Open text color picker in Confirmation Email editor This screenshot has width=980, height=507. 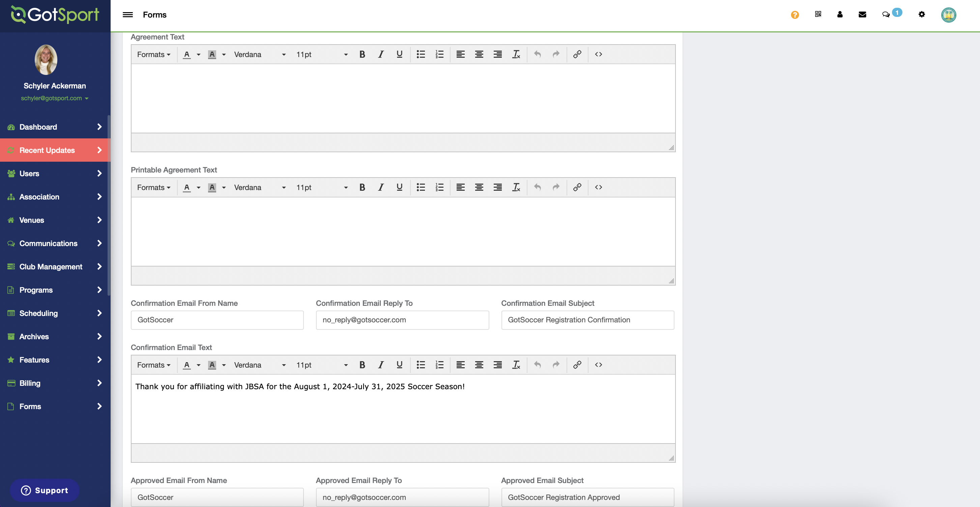pos(199,365)
